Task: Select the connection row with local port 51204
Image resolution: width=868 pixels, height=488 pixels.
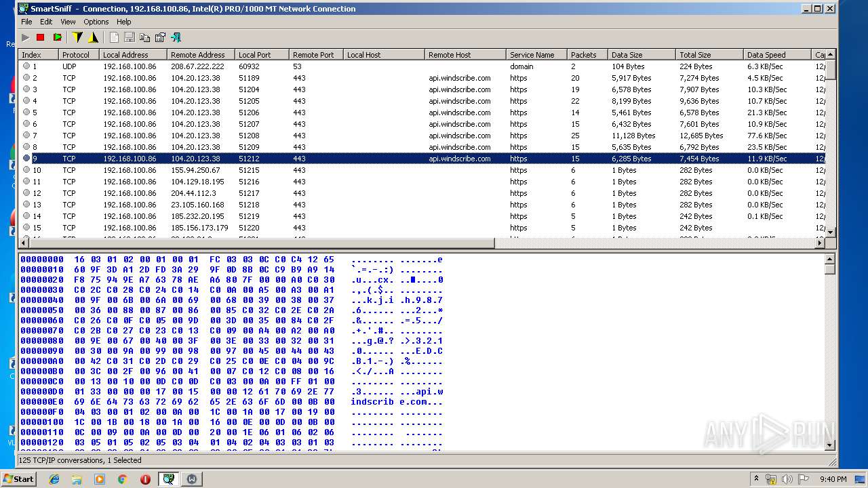Action: click(x=422, y=89)
